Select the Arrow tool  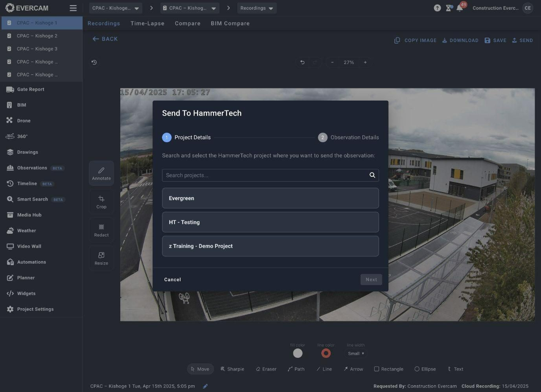(x=353, y=369)
